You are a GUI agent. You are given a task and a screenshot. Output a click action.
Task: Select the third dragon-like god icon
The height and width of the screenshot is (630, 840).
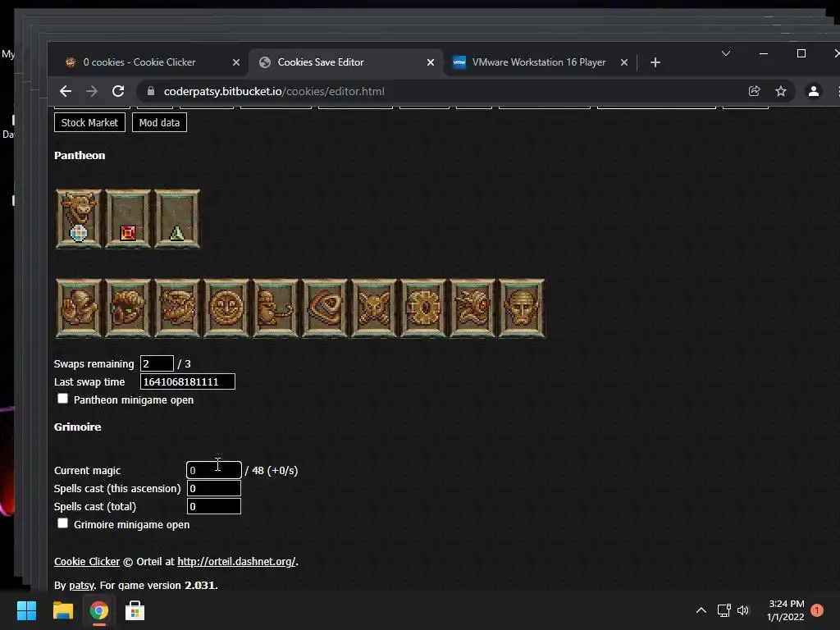[x=177, y=308]
